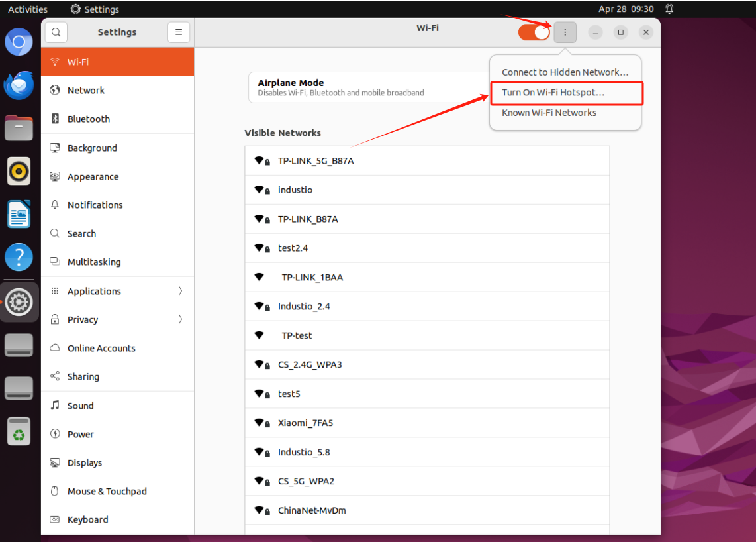
Task: Open the clock and calendar dropdown
Action: [x=626, y=9]
